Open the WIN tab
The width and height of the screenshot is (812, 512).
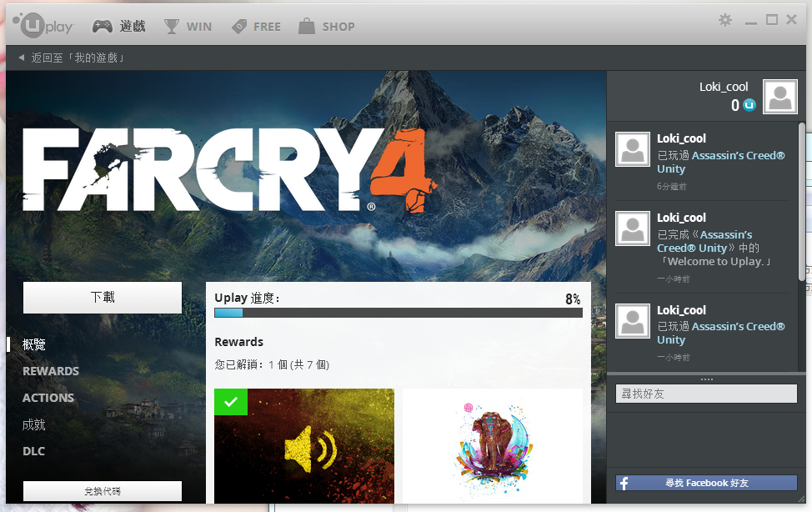click(x=199, y=27)
